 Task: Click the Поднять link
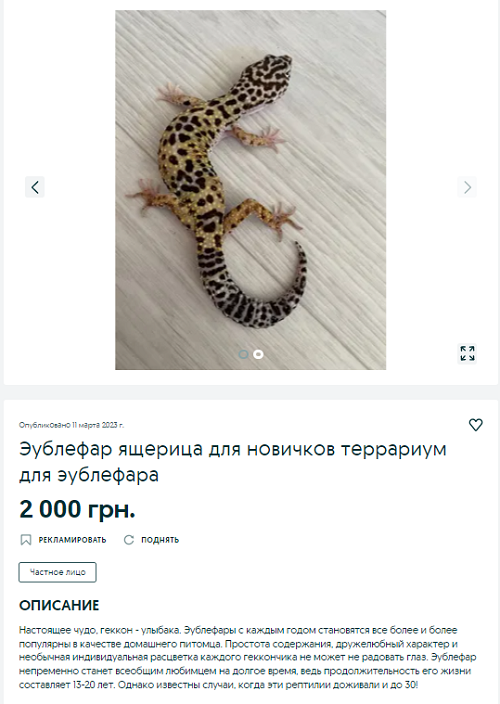click(160, 540)
